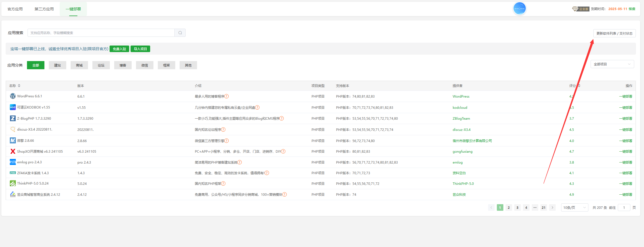Click the blue floating assistant circle

519,9
